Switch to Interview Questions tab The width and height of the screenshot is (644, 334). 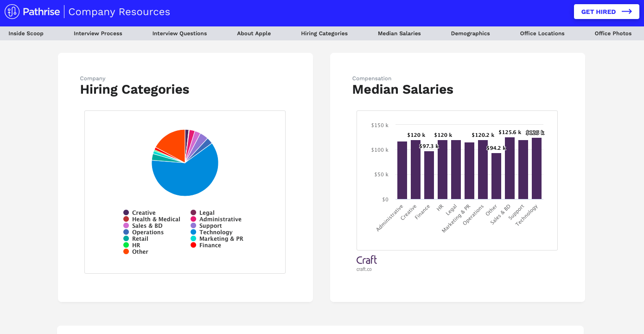179,33
